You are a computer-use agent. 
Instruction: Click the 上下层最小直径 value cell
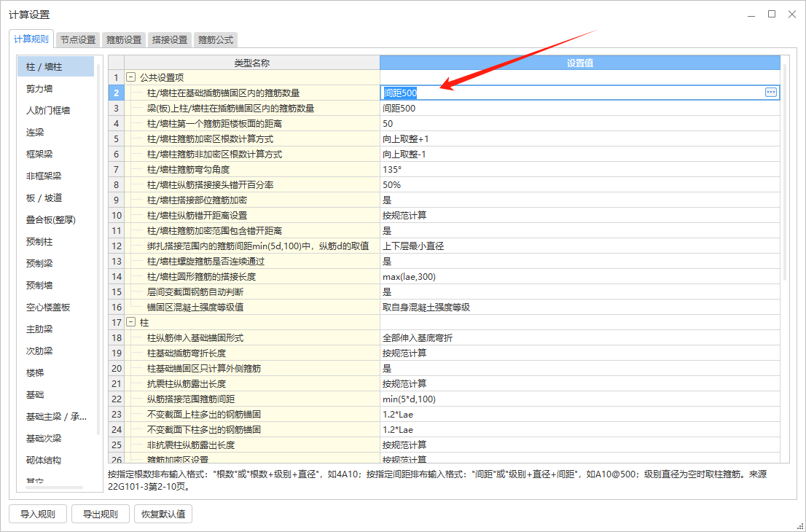[580, 246]
